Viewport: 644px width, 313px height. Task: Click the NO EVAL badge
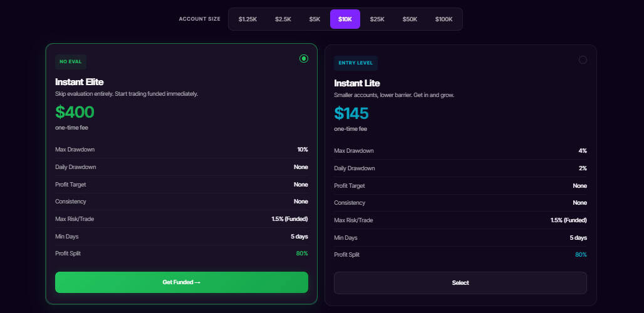[71, 61]
